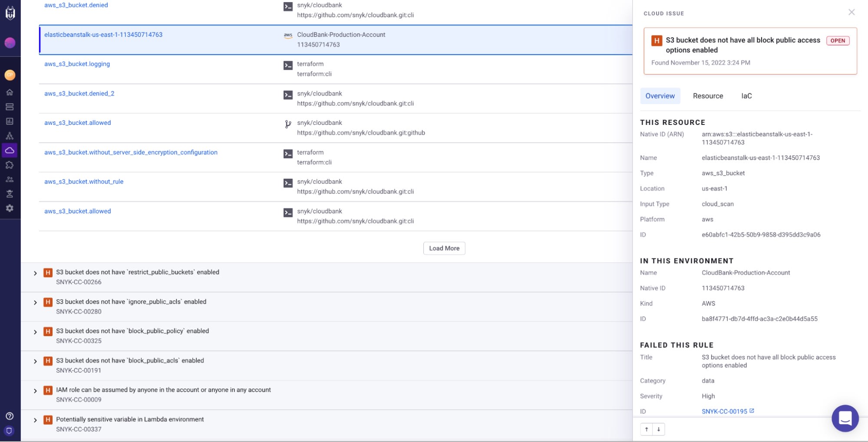Click the shield icon at the sidebar bottom
Viewport: 868px width, 442px height.
coord(10,431)
